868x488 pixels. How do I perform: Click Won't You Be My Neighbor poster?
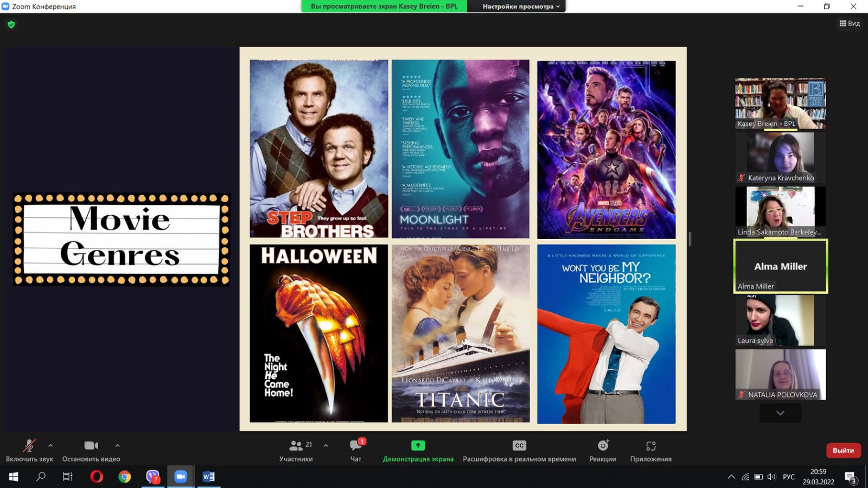[x=607, y=334]
